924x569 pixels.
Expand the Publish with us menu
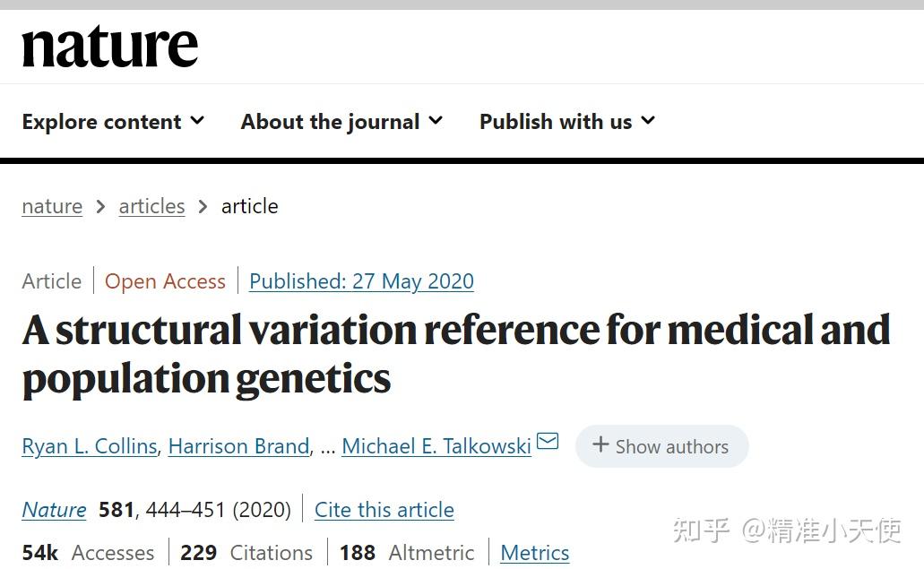(566, 122)
